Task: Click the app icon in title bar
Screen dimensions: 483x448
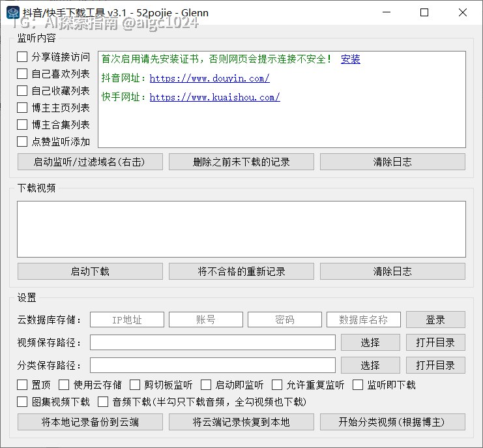Action: tap(13, 12)
